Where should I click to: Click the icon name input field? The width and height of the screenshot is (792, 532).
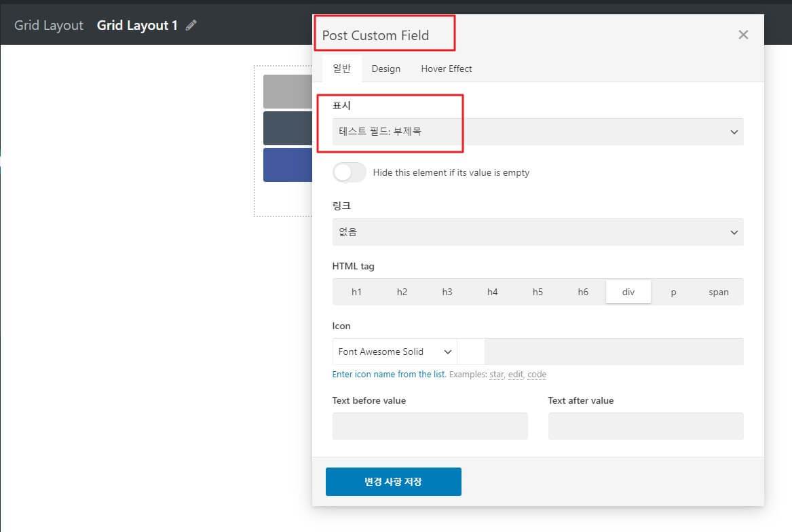tap(614, 351)
